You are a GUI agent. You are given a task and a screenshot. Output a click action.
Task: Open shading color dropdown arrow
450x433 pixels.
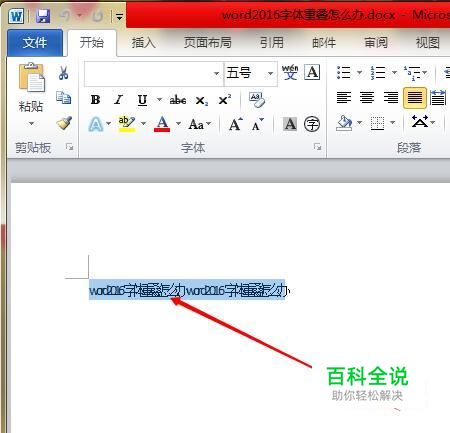coord(360,123)
